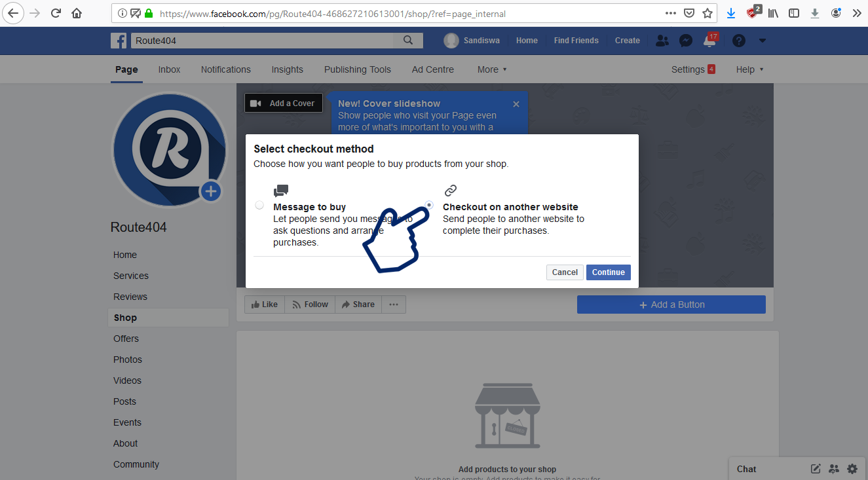Click the plus icon on profile picture
This screenshot has height=480, width=868.
point(210,191)
